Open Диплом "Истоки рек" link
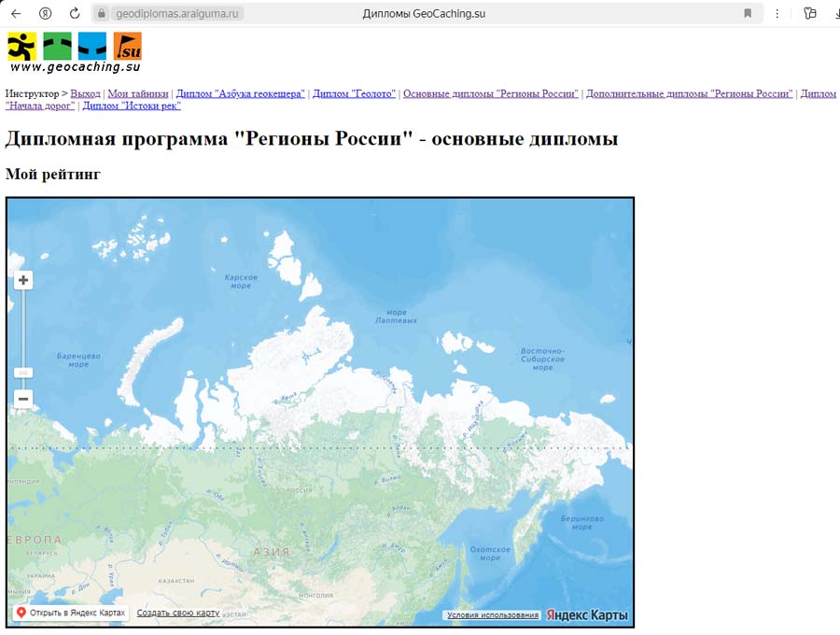840x635 pixels. 132,106
